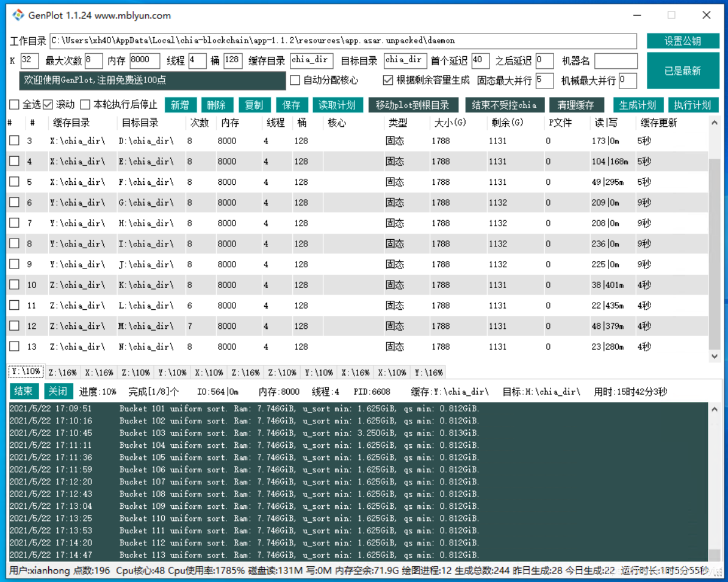Viewport: 728px width, 582px height.
Task: Click the table scrollbar down arrow
Action: (x=715, y=356)
